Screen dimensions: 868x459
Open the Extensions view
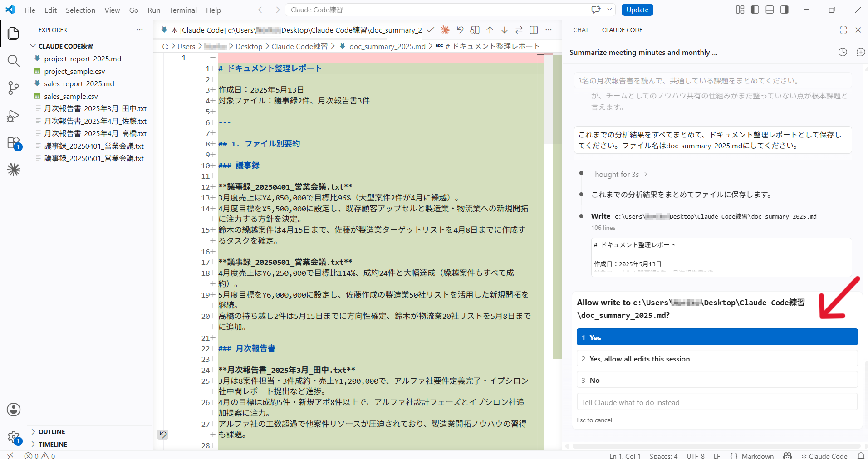point(14,143)
